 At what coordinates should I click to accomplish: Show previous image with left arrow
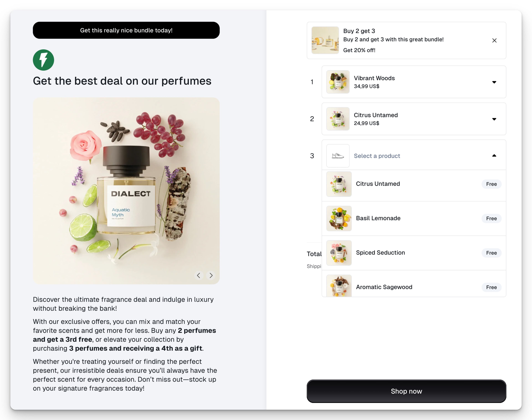coord(199,275)
